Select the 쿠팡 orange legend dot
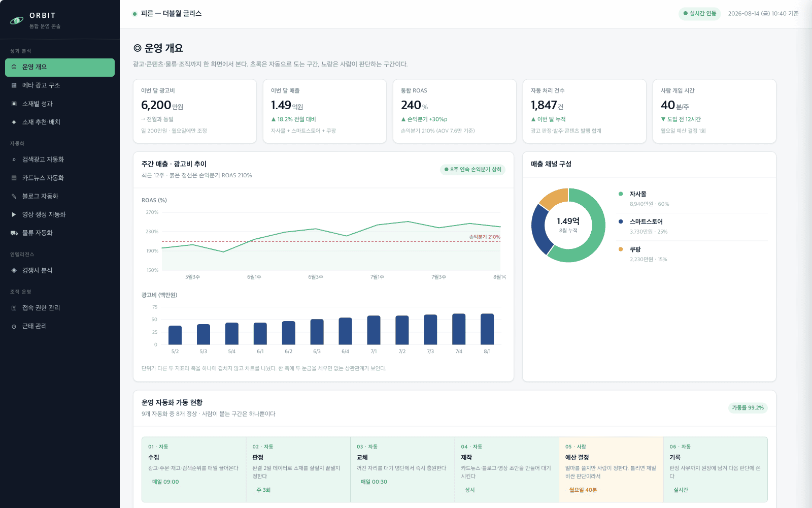 coord(621,249)
